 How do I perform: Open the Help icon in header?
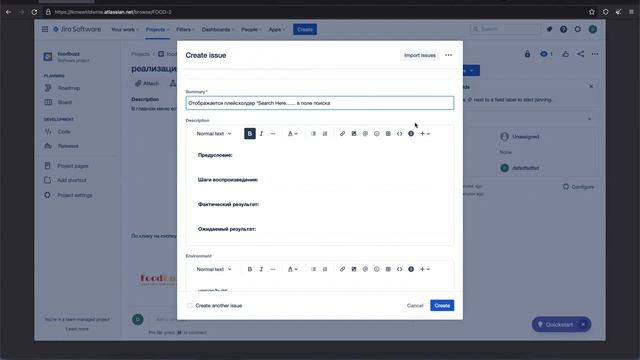coord(563,29)
